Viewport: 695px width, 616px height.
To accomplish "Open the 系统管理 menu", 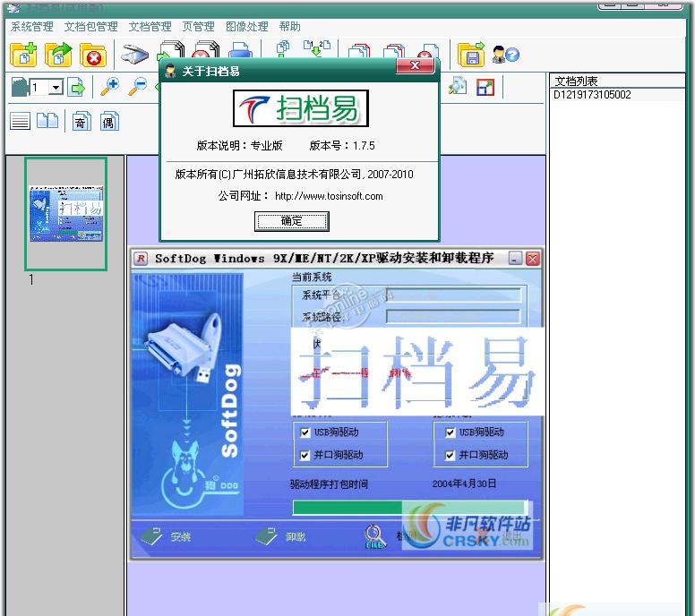I will (x=32, y=27).
